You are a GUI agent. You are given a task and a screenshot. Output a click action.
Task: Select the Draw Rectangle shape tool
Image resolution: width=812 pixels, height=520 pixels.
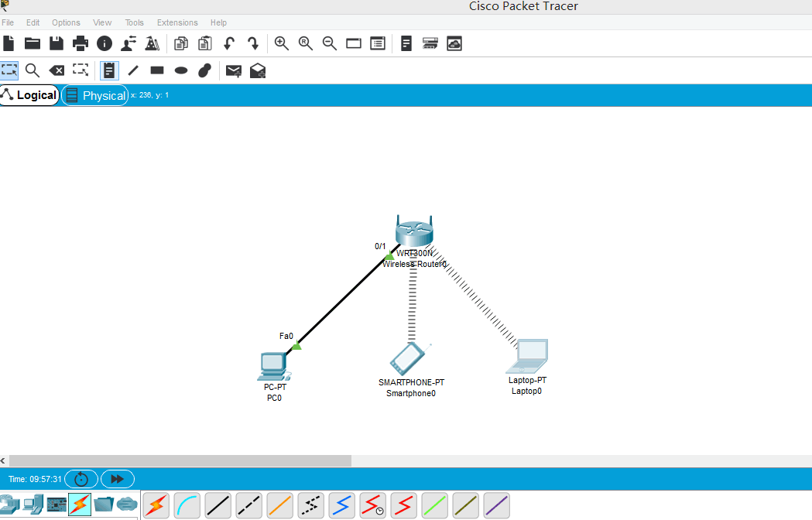156,70
